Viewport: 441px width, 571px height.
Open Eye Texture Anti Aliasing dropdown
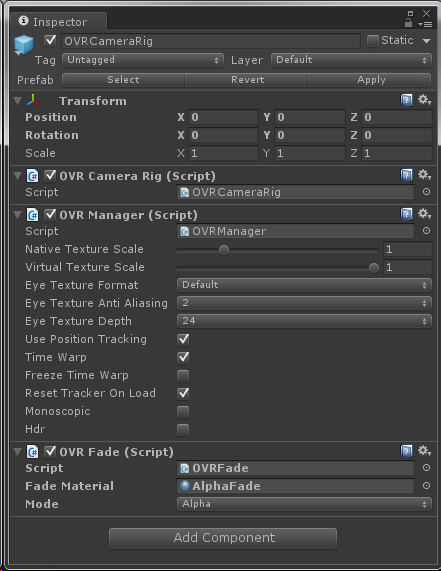click(304, 303)
